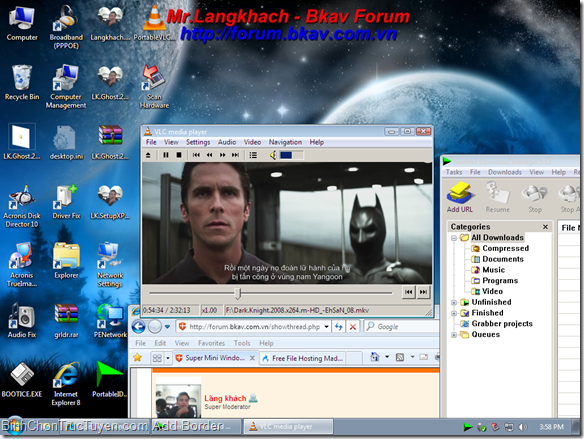
Task: Switch to Free File Hosting tab
Action: point(306,358)
